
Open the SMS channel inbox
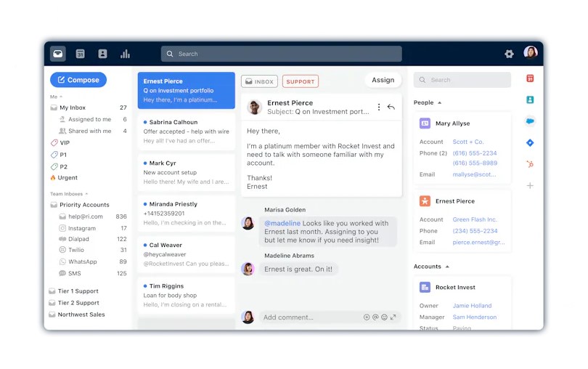[x=93, y=273]
